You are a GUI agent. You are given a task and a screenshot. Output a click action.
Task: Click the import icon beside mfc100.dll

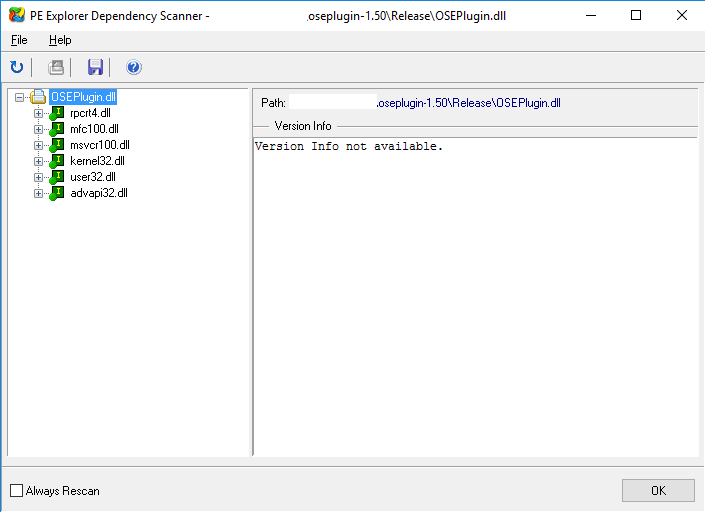tap(57, 129)
